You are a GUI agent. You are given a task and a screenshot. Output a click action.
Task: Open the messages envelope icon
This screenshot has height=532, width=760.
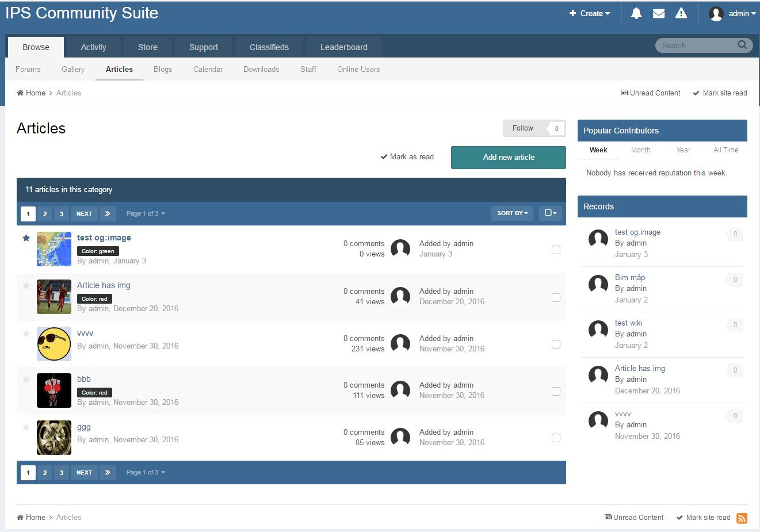tap(659, 13)
